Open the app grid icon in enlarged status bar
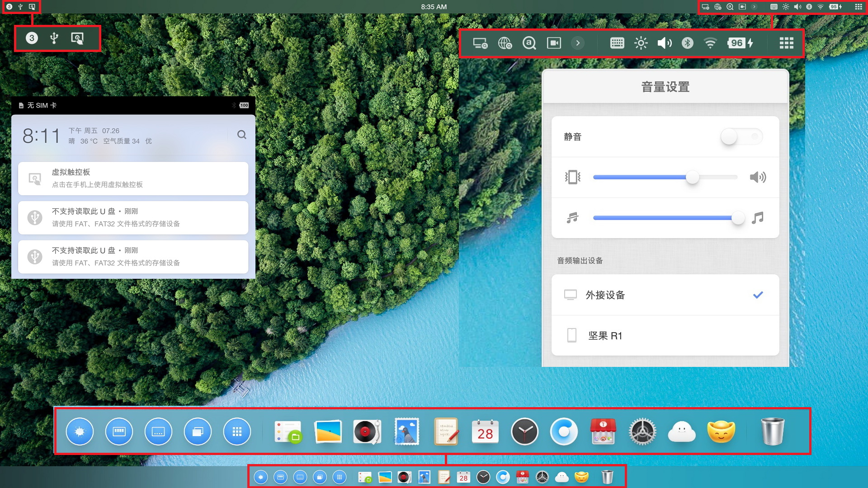The image size is (868, 488). coord(786,43)
